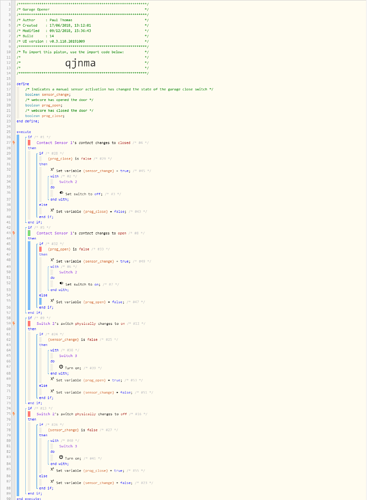This screenshot has width=368, height=500.
Task: Click the icon next to 'Set switch to off'
Action: pos(61,193)
